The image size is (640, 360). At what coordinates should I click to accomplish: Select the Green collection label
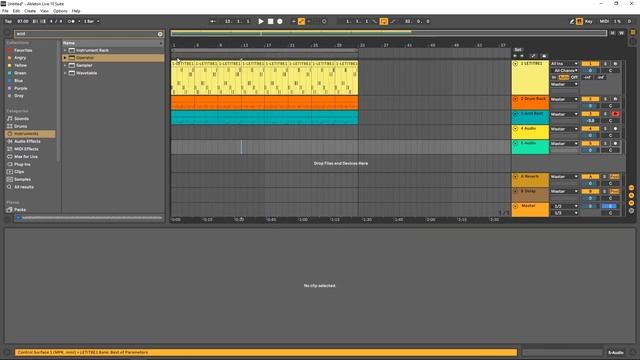coord(20,73)
